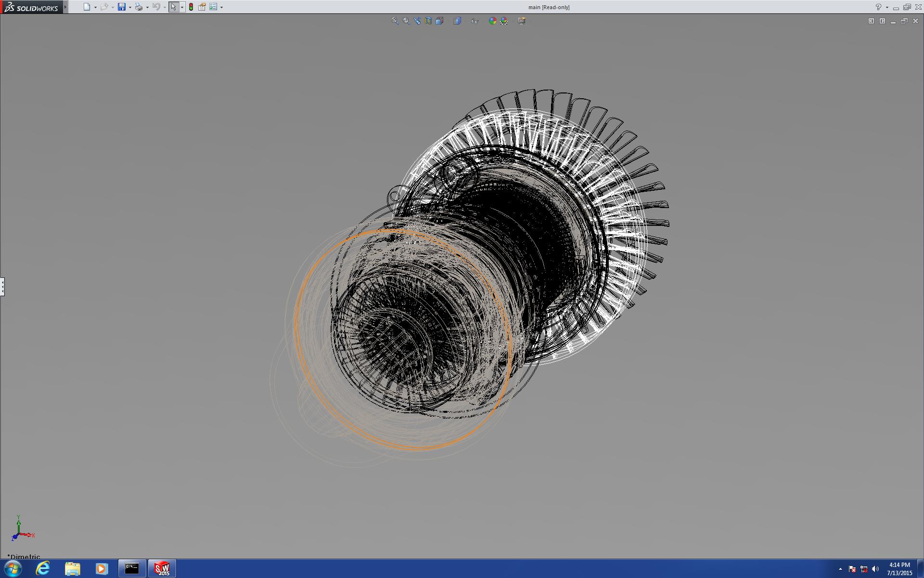Click the Save button
The image size is (924, 578).
coord(122,7)
